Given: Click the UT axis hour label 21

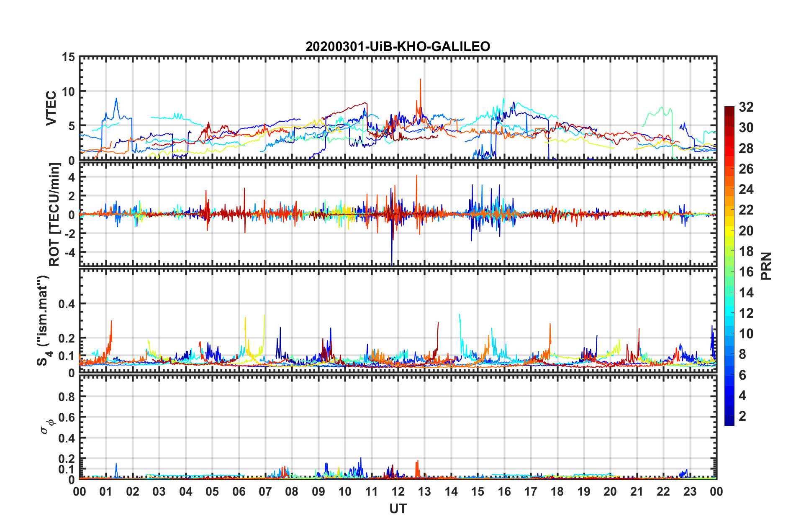Looking at the screenshot, I should (637, 491).
